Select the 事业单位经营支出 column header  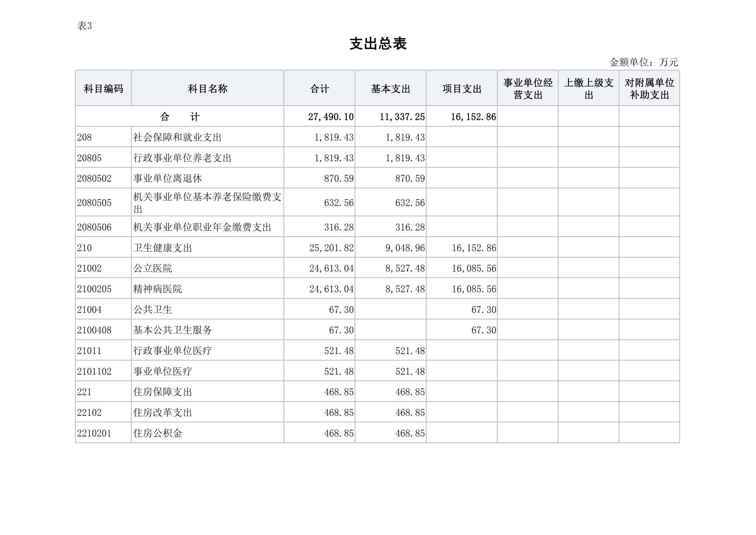528,88
